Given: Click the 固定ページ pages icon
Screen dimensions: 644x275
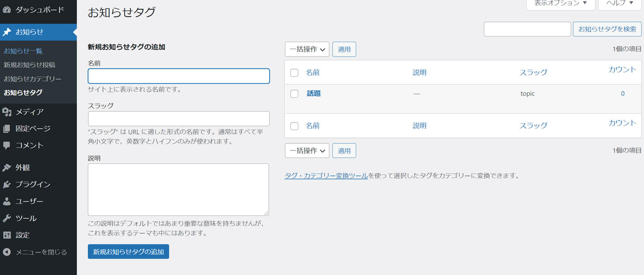Looking at the screenshot, I should 7,129.
